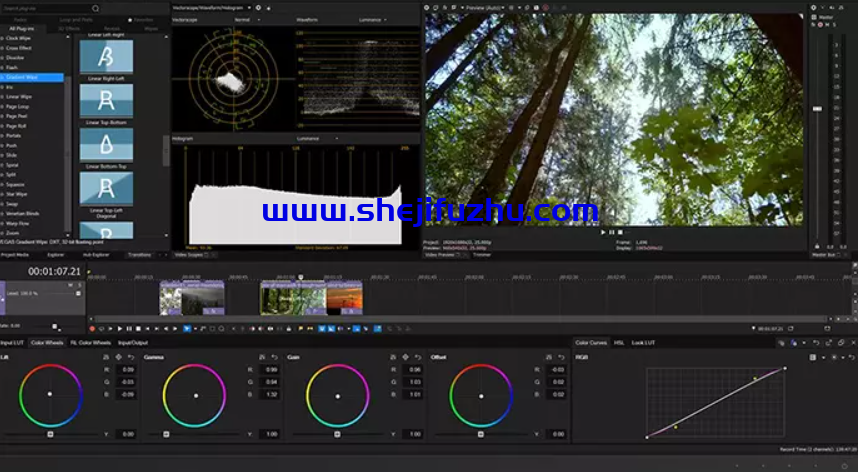
Task: Open the Trimmer tab
Action: pos(482,255)
